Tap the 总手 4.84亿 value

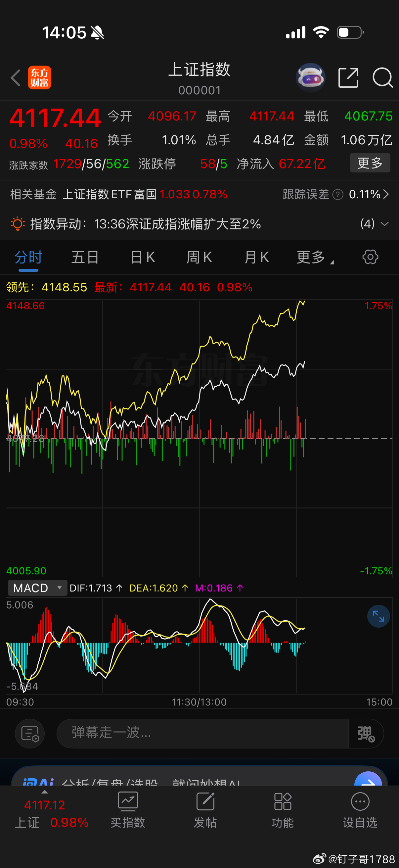[x=273, y=140]
